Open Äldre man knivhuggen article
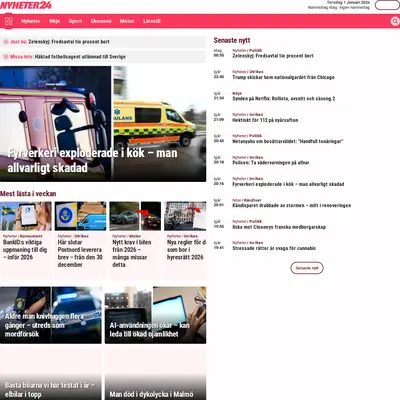The width and height of the screenshot is (400, 400). [51, 315]
